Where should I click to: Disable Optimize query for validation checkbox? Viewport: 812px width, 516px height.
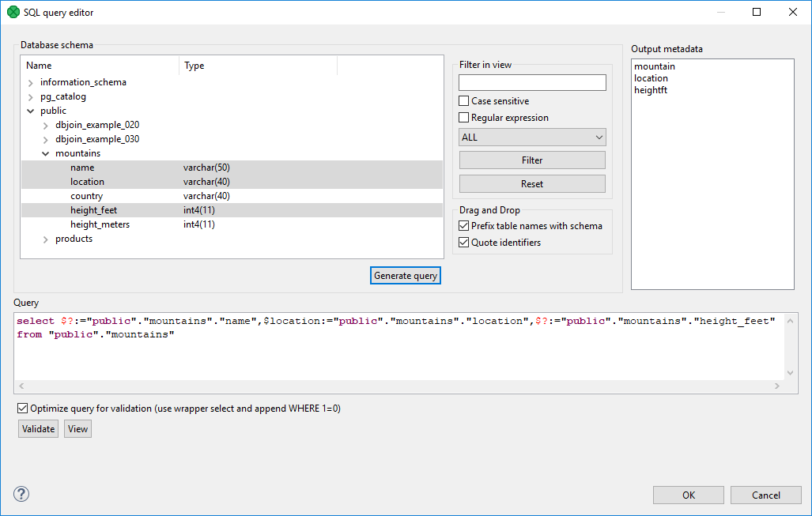pyautogui.click(x=22, y=409)
